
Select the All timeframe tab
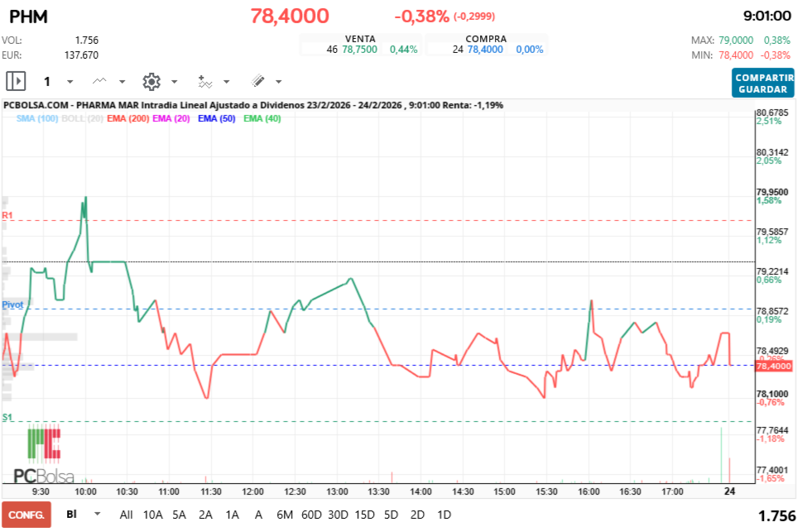pos(126,515)
